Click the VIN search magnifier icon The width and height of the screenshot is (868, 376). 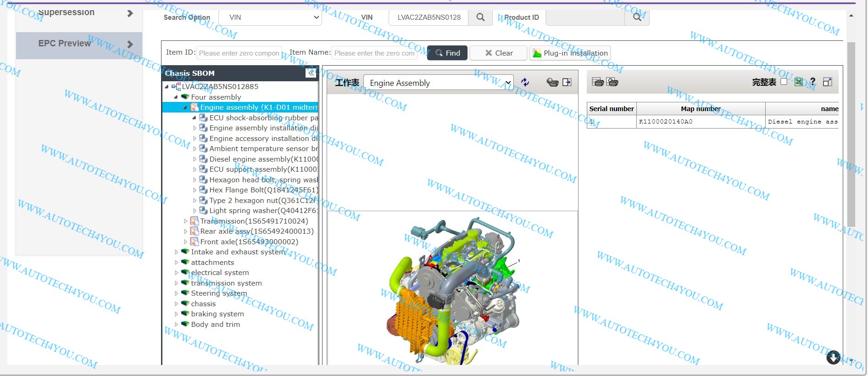click(x=480, y=17)
